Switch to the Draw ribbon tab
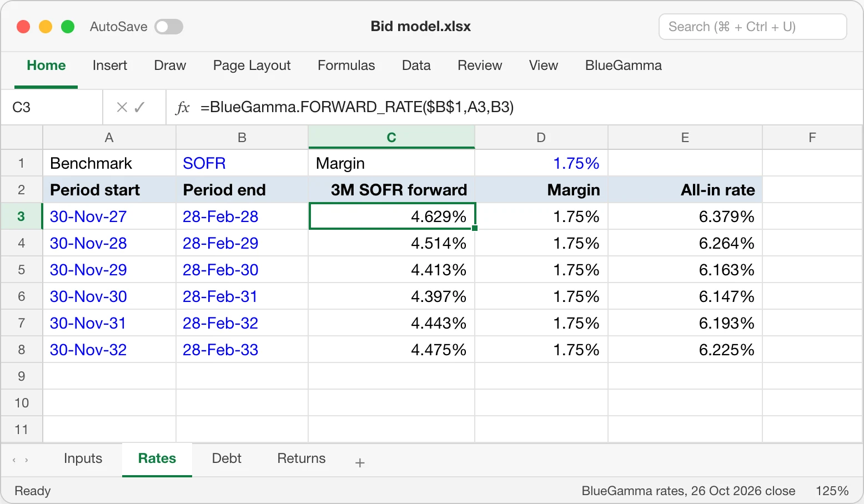The height and width of the screenshot is (504, 864). 170,65
